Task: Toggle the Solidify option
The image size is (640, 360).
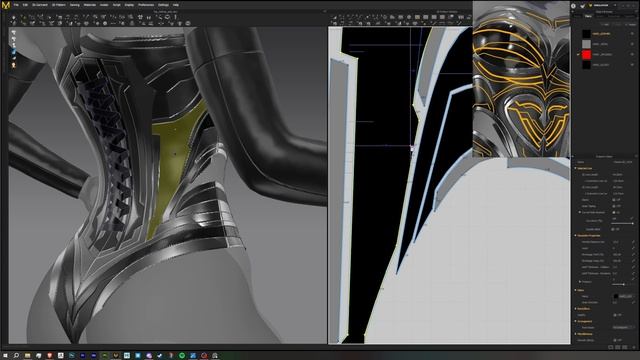Action: pos(616,315)
